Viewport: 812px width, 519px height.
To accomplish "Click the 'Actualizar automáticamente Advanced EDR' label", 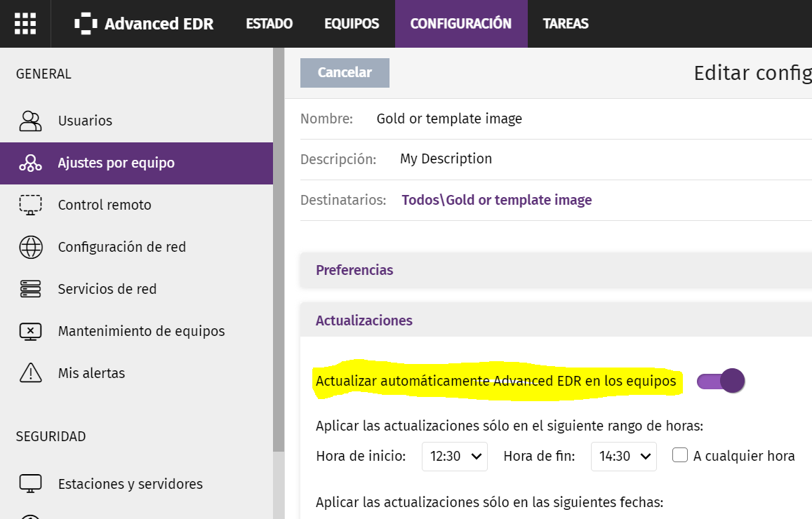I will [495, 382].
